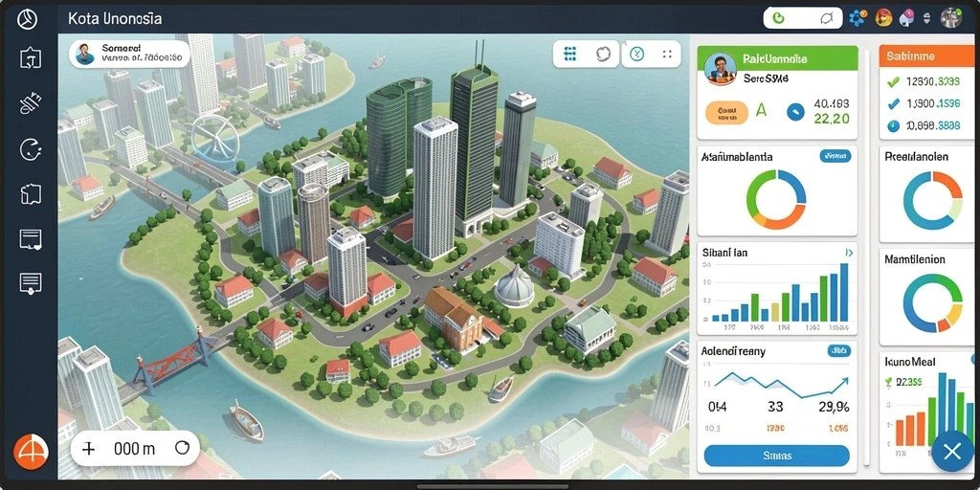Open the blue flower icon in the header
Image resolution: width=980 pixels, height=490 pixels.
coord(857,18)
